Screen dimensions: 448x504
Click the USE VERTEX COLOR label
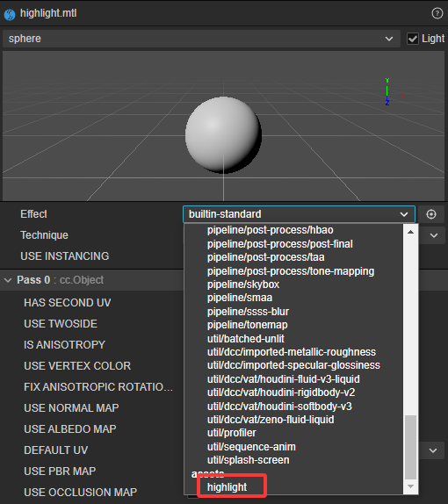pos(77,366)
